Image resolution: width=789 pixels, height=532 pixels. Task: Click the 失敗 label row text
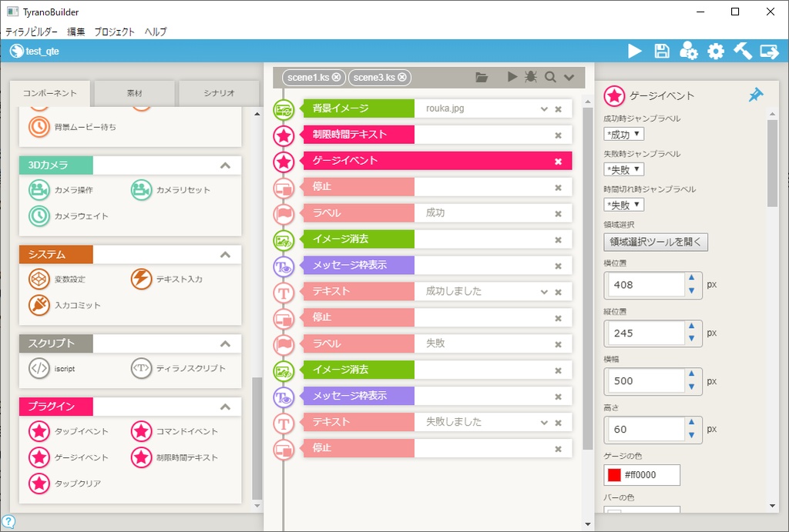pos(435,343)
